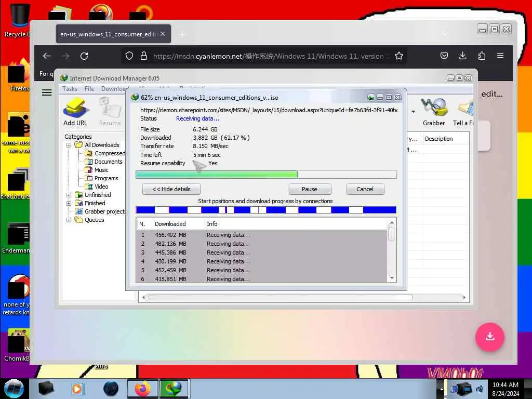Viewport: 532px width, 399px height.
Task: Open the Firefox application hamburger menu
Action: click(x=500, y=56)
